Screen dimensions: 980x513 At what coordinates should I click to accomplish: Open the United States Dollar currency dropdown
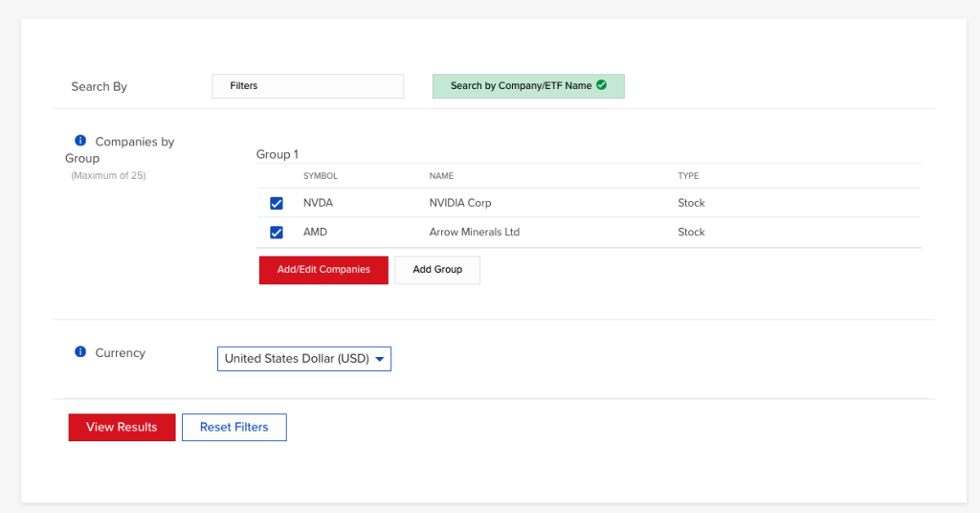[303, 359]
